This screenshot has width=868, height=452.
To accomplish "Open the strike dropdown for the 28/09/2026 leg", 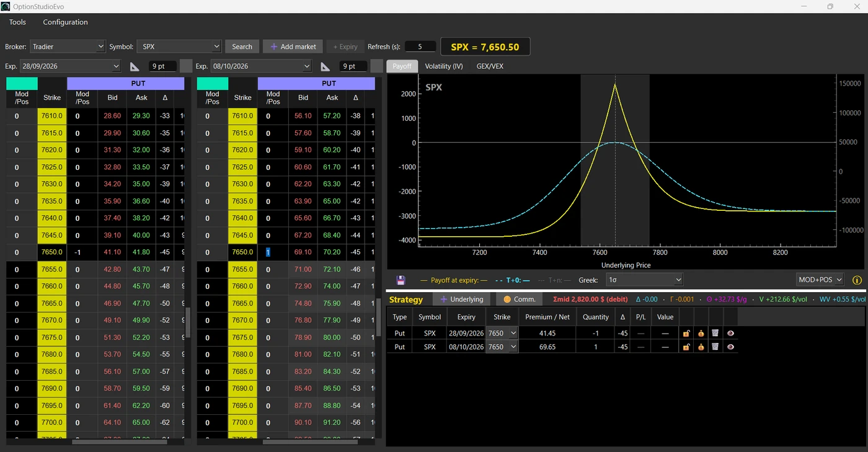I will pos(502,333).
